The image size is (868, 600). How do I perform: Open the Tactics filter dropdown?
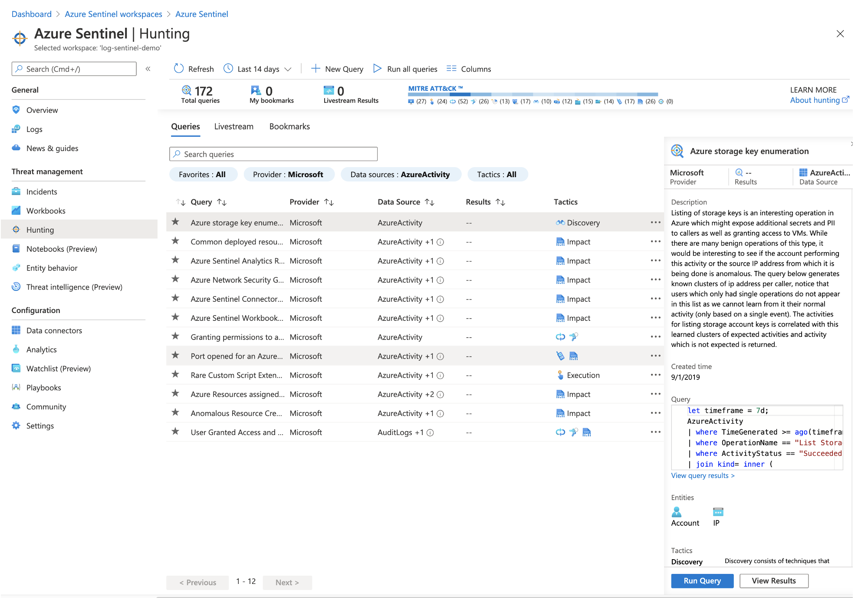pos(497,175)
